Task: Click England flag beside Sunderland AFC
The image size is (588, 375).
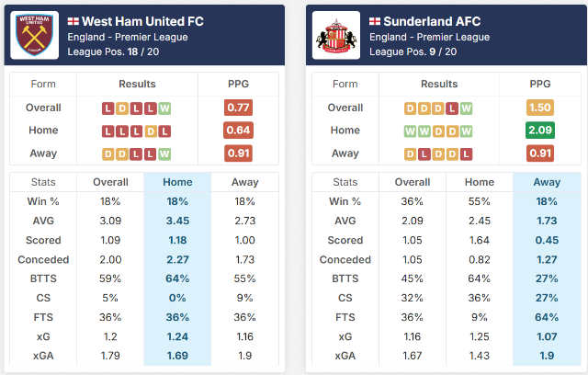Action: [376, 21]
